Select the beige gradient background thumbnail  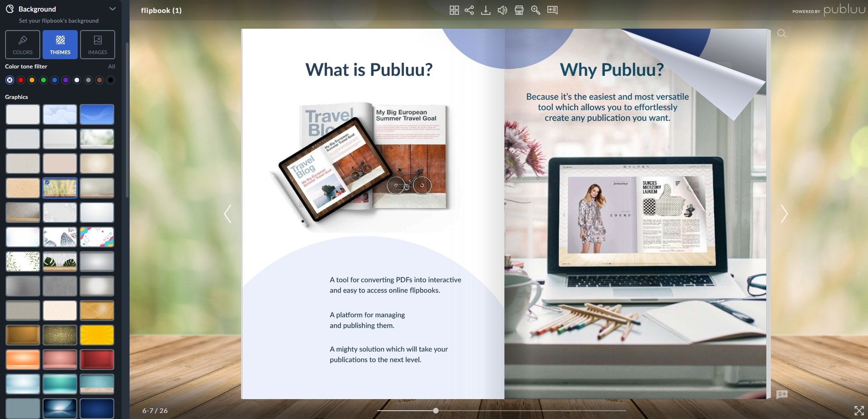97,163
